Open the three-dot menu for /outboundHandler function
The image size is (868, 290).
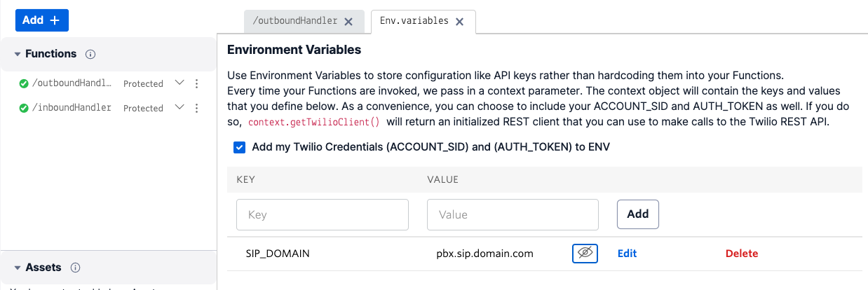196,83
